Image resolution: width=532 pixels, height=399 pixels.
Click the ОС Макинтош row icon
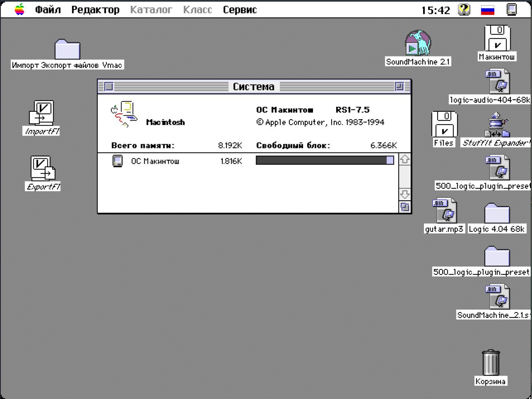click(x=118, y=161)
